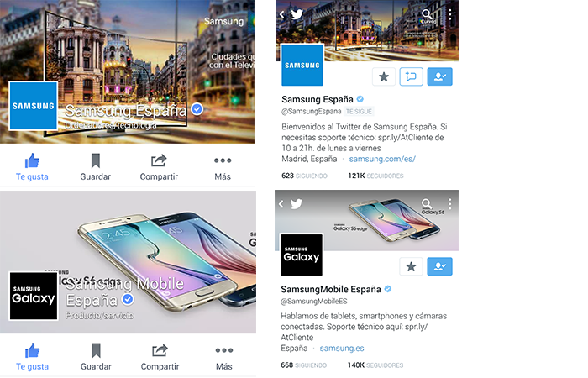Open search on Samsung España Twitter header
Viewport: 588px width, 378px height.
[x=427, y=14]
